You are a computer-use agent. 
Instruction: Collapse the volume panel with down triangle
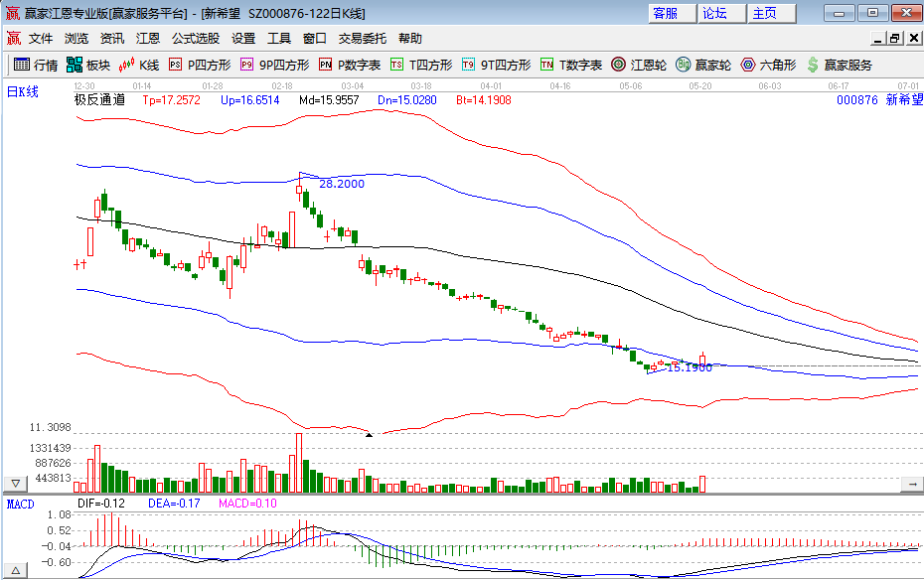pyautogui.click(x=16, y=484)
